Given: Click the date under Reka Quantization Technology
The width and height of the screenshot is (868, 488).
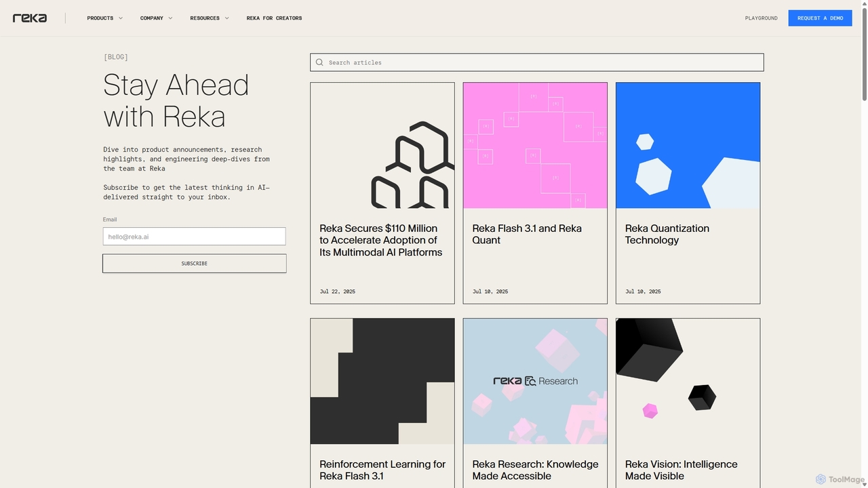Looking at the screenshot, I should tap(643, 291).
